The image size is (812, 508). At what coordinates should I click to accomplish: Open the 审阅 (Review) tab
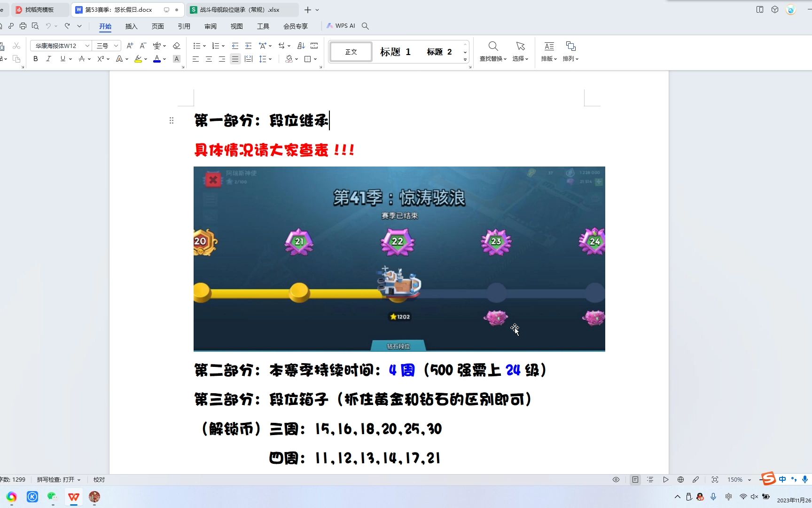[211, 26]
